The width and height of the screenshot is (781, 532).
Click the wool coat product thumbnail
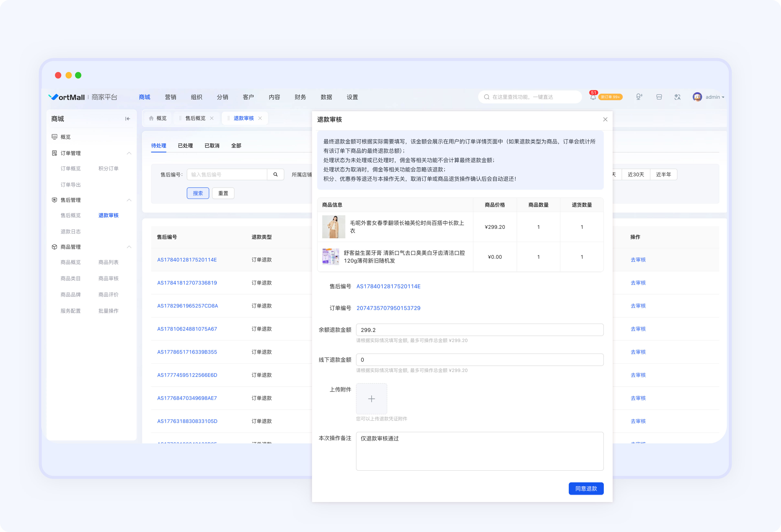333,227
